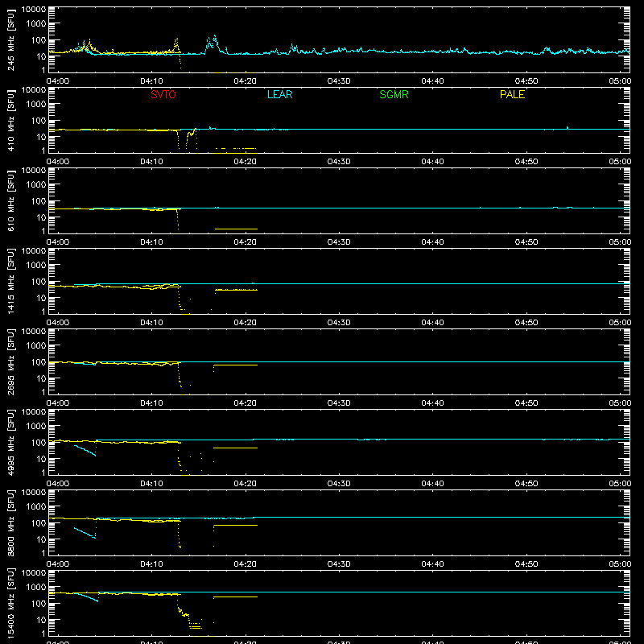Select the 245 MHz [SFU] axis title
The image size is (644, 644).
coord(11,39)
